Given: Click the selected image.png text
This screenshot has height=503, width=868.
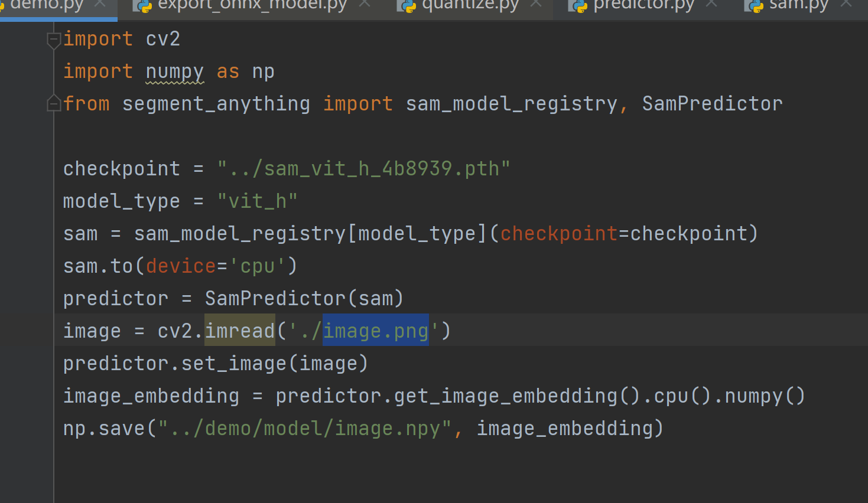Looking at the screenshot, I should pyautogui.click(x=375, y=331).
